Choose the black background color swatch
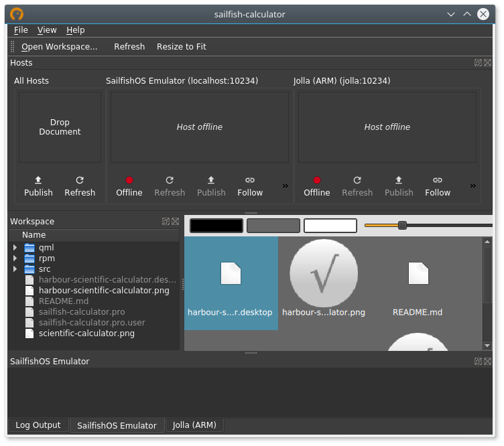Screen dimensions: 504x446 click(x=216, y=226)
